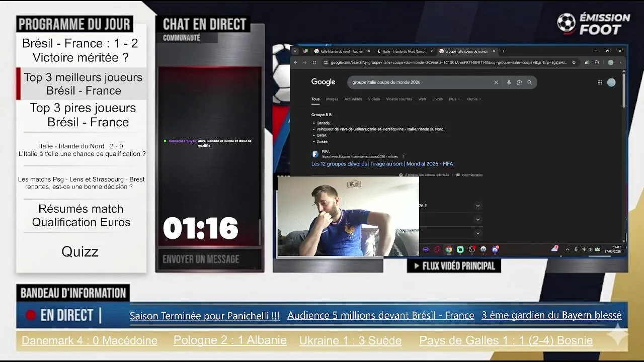Select the Images search filter

tap(332, 99)
